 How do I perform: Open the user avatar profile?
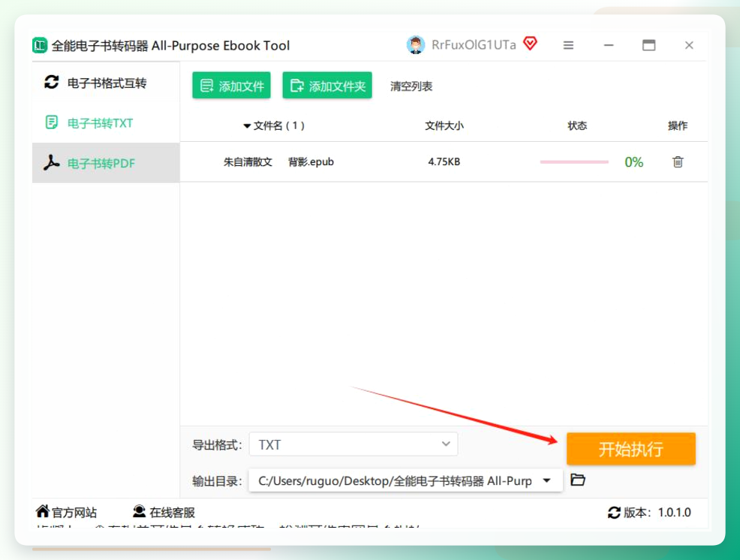tap(415, 45)
